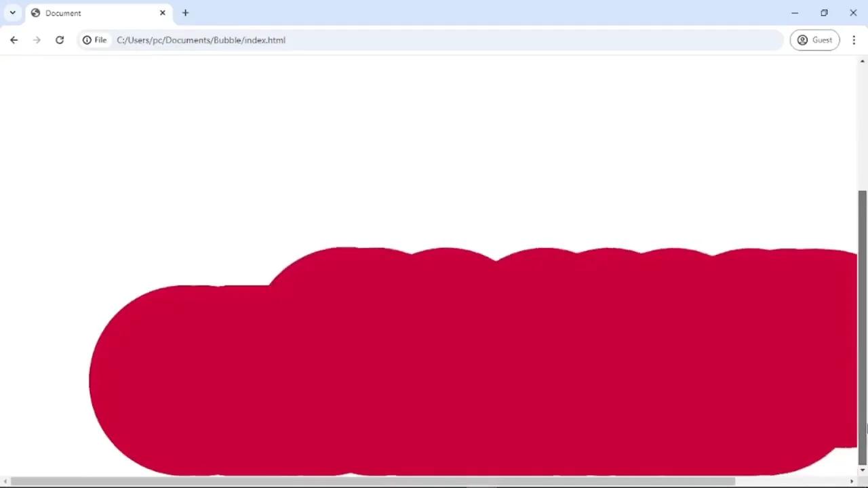Image resolution: width=868 pixels, height=488 pixels.
Task: Click the horizontal scrollbar thumb
Action: click(x=373, y=482)
